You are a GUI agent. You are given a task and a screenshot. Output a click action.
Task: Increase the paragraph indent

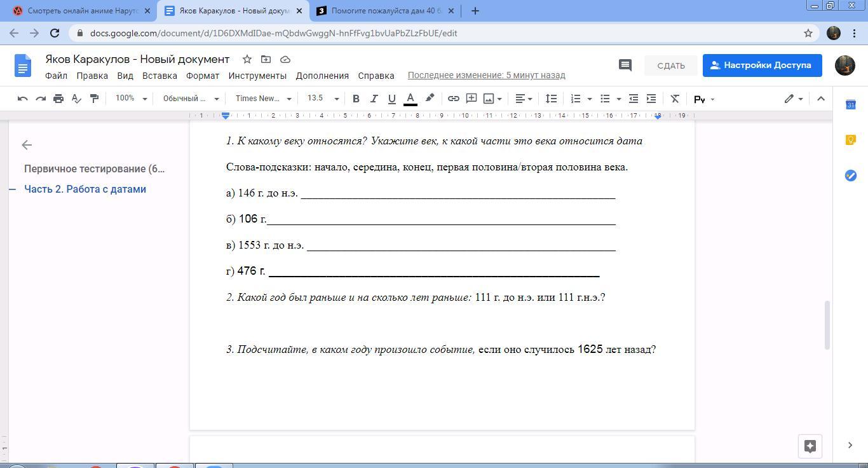click(651, 99)
